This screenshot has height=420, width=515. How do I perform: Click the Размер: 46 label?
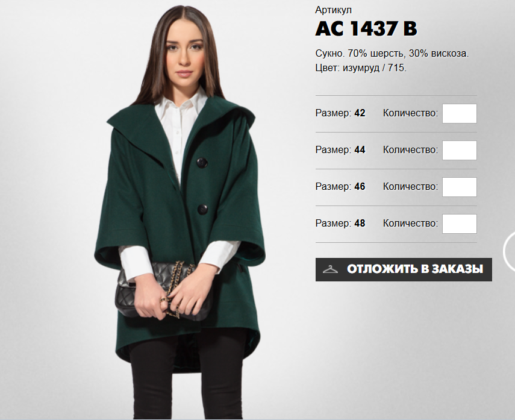coord(340,187)
